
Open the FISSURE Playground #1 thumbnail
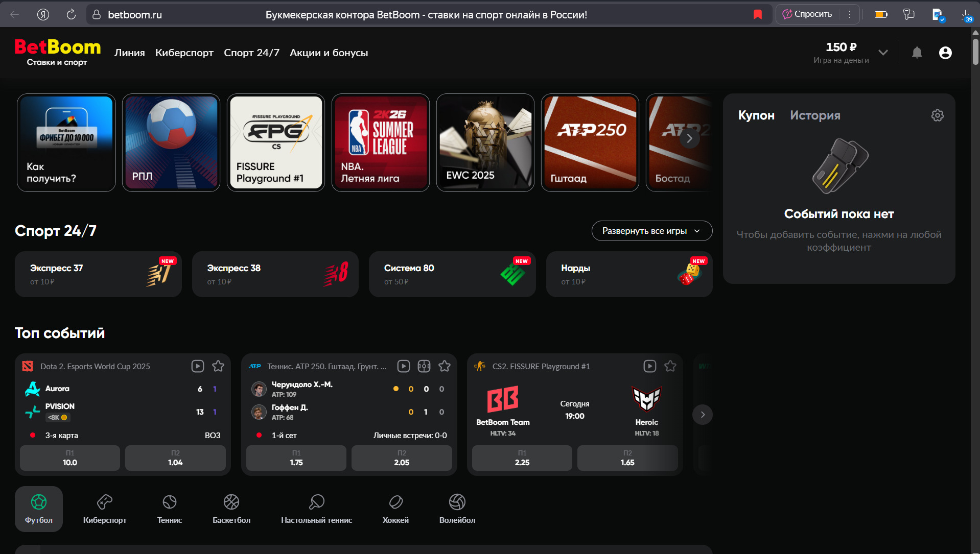point(276,142)
